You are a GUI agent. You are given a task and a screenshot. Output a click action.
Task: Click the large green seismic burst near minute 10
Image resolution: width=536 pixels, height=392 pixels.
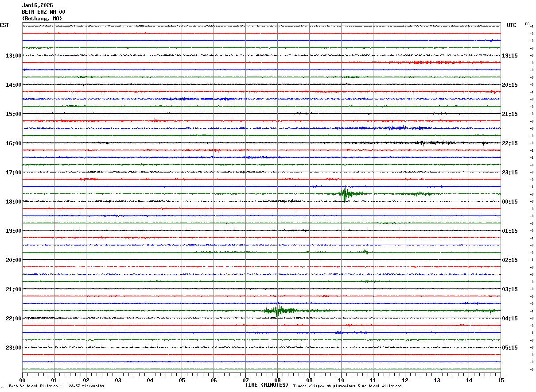pos(346,194)
